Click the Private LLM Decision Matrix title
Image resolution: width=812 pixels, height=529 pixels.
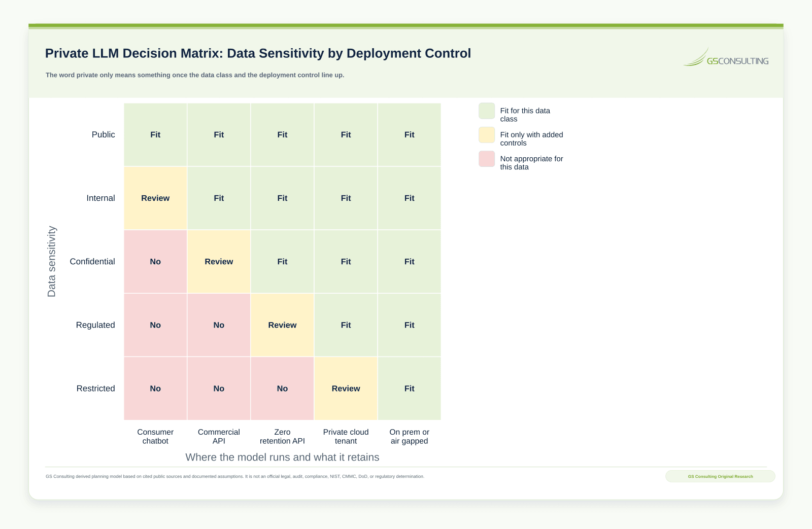(258, 53)
